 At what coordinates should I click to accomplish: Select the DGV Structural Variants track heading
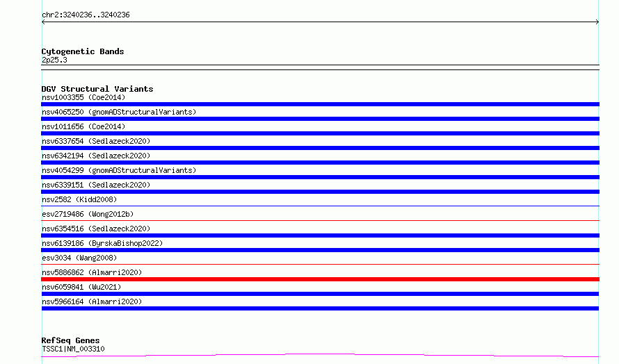[97, 89]
